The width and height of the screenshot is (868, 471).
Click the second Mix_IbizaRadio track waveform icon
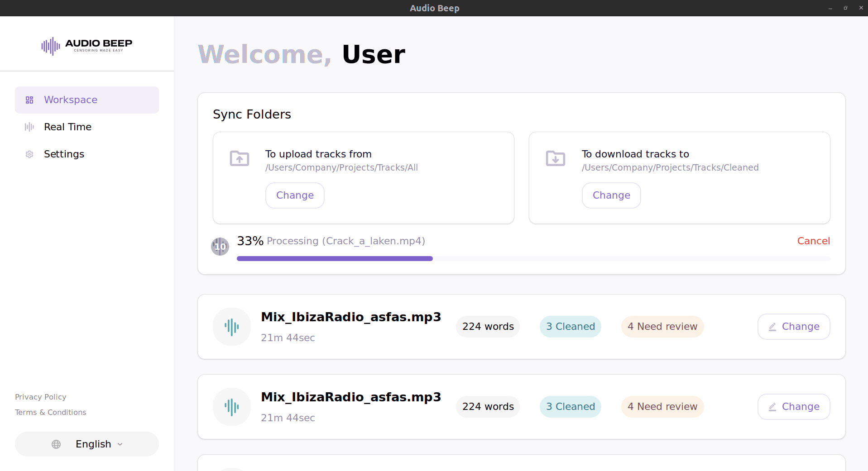pos(232,407)
